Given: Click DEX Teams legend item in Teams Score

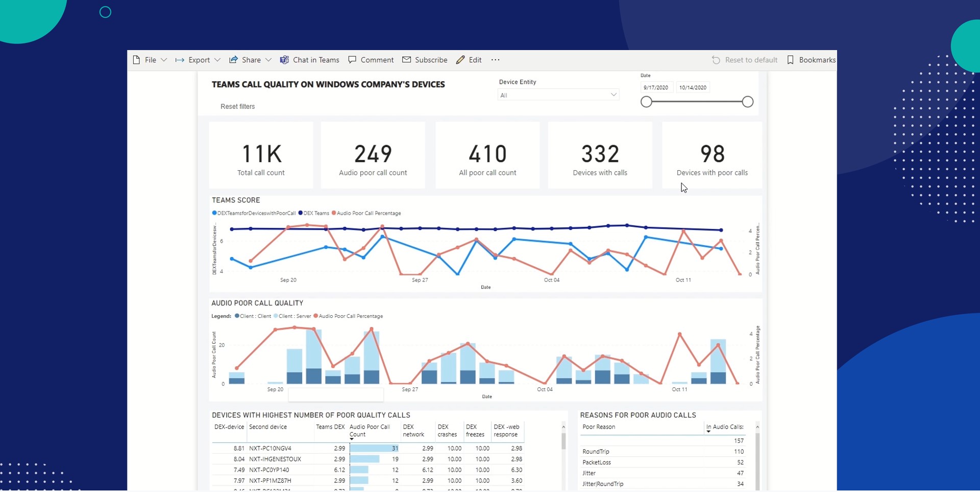Looking at the screenshot, I should tap(313, 213).
